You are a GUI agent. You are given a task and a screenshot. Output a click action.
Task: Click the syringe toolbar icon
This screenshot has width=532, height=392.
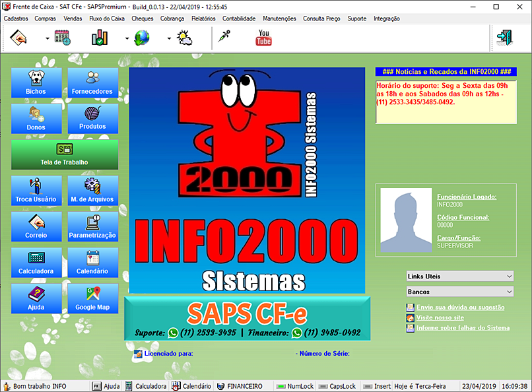coord(224,36)
